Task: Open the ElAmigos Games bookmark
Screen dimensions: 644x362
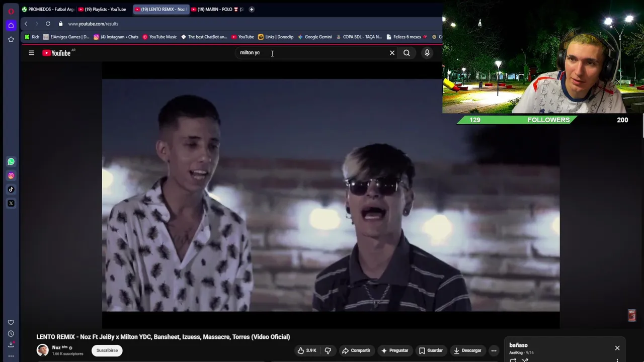Action: [x=66, y=37]
